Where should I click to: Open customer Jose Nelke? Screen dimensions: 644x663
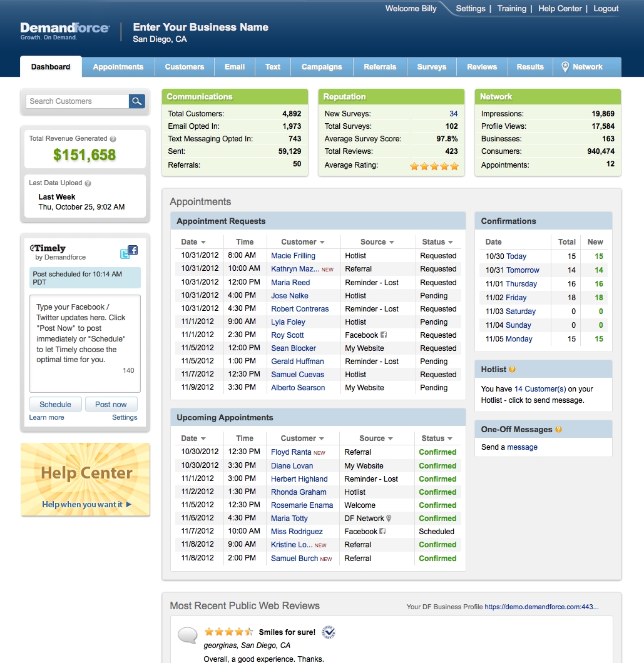(289, 296)
